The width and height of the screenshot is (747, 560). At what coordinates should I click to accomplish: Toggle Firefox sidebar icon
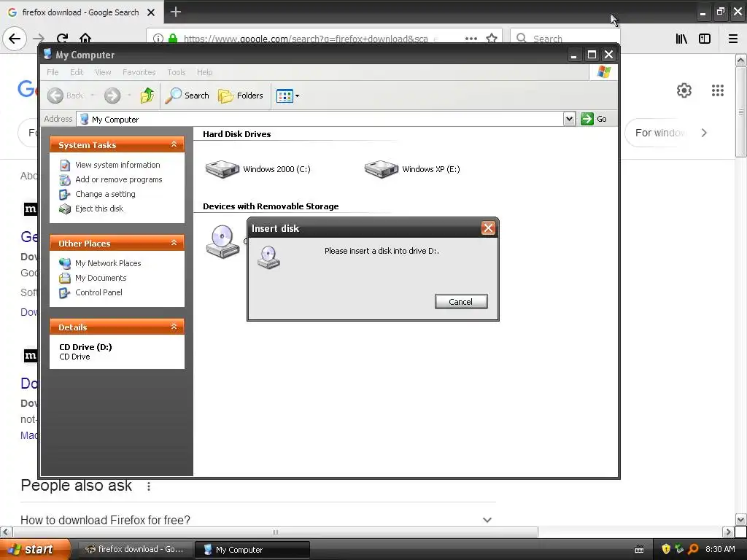tap(705, 39)
